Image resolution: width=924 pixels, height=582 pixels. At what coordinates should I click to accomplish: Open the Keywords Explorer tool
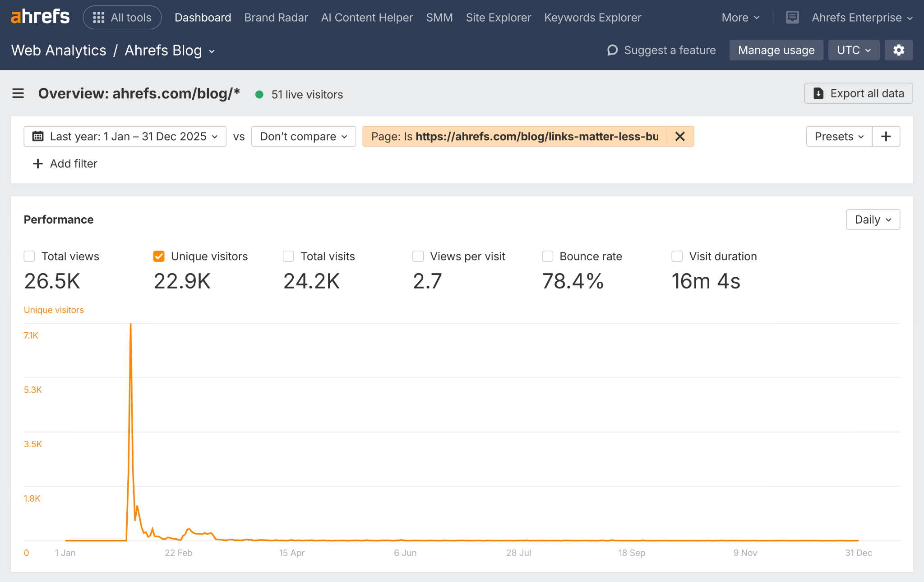(592, 17)
